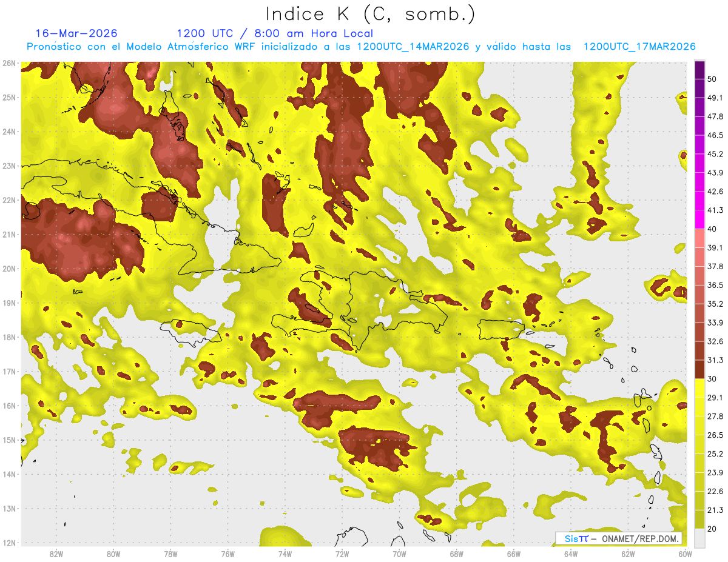Click "1200 UTC / 8:00 am Hora Local" text

(275, 33)
